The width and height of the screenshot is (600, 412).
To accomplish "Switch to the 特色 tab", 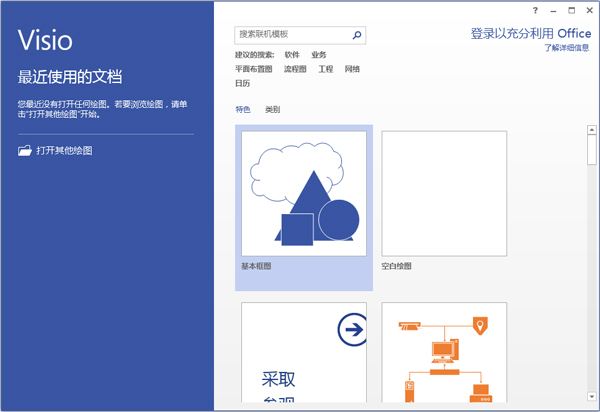I will click(x=243, y=109).
